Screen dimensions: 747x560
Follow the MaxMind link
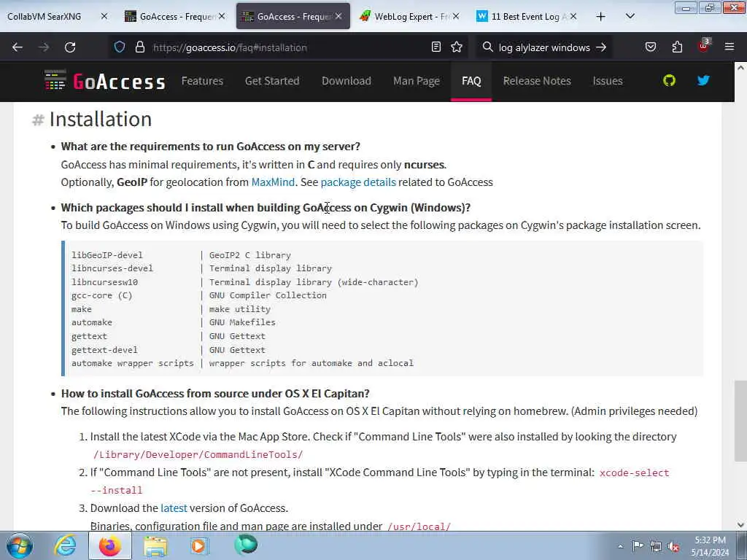click(273, 182)
